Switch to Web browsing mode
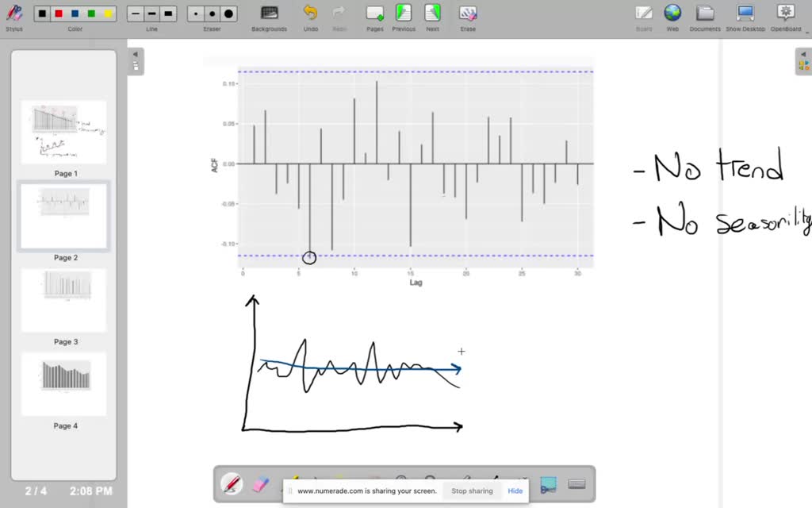The image size is (812, 508). pos(672,13)
